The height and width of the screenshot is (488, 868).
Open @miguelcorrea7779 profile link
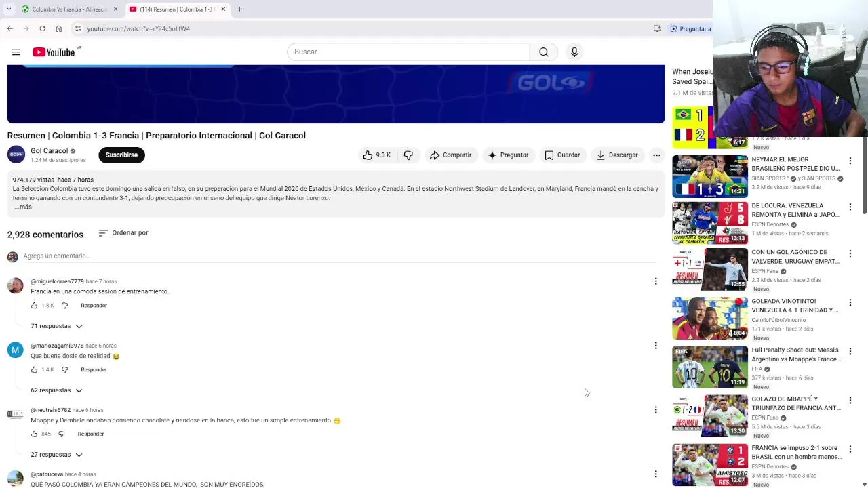point(57,281)
